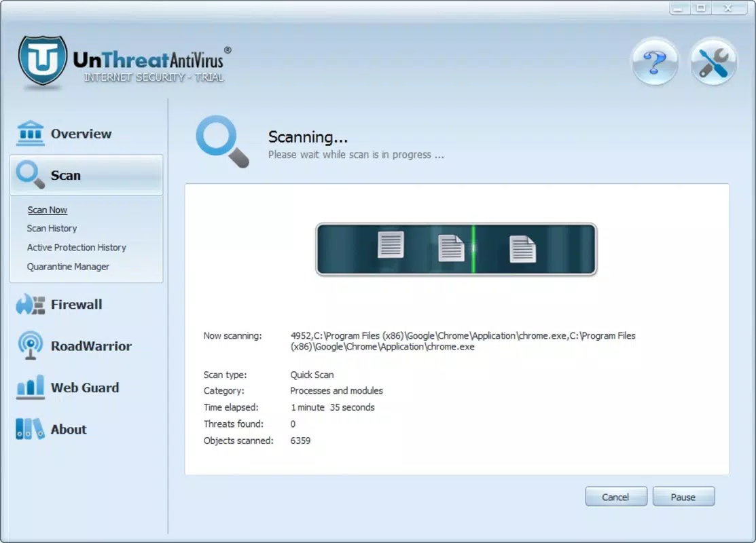The image size is (756, 543).
Task: Click the Web Guard bar chart icon
Action: (x=31, y=388)
